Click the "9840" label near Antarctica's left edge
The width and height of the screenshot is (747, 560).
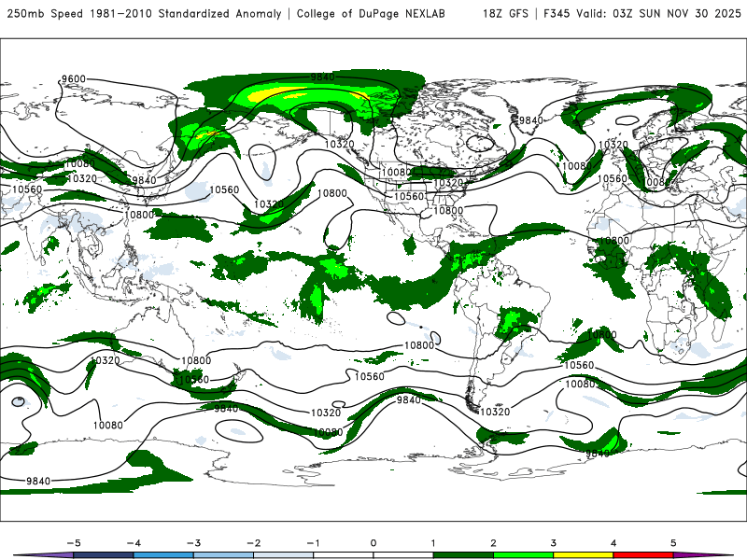38,481
